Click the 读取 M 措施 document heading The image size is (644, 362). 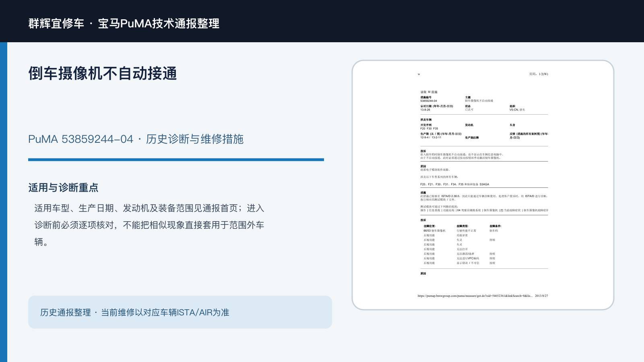429,92
